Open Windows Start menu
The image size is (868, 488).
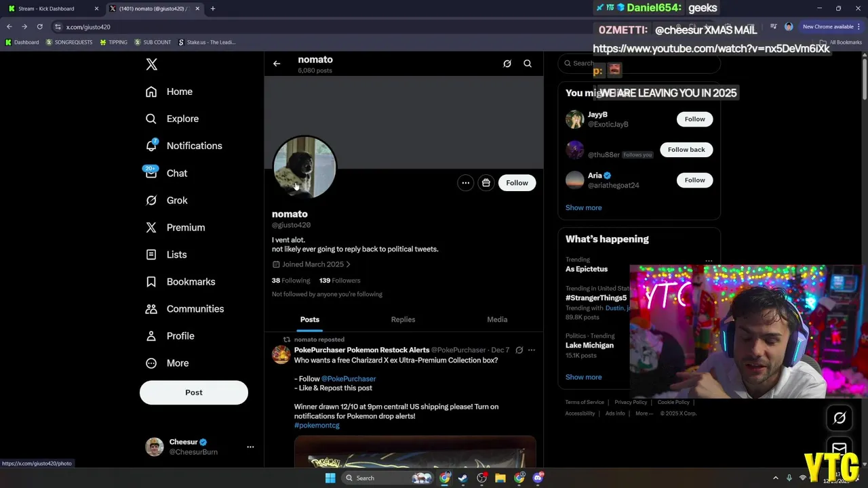click(330, 478)
